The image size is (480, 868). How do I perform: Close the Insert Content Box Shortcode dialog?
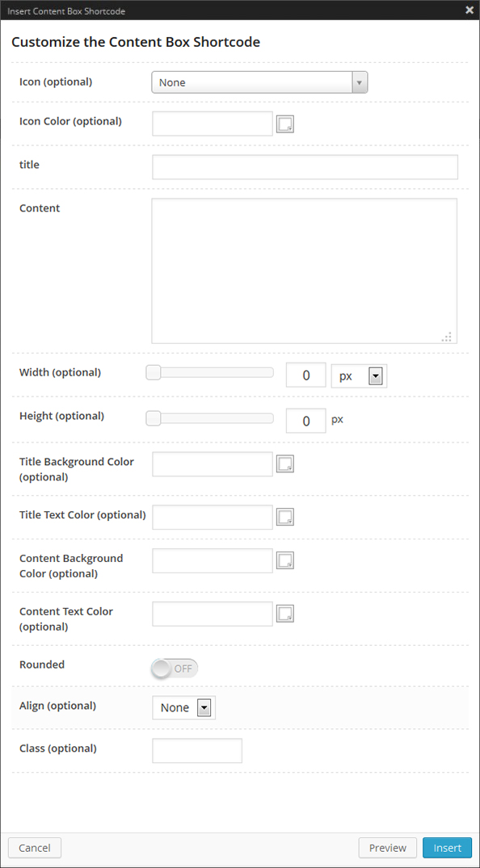point(469,10)
